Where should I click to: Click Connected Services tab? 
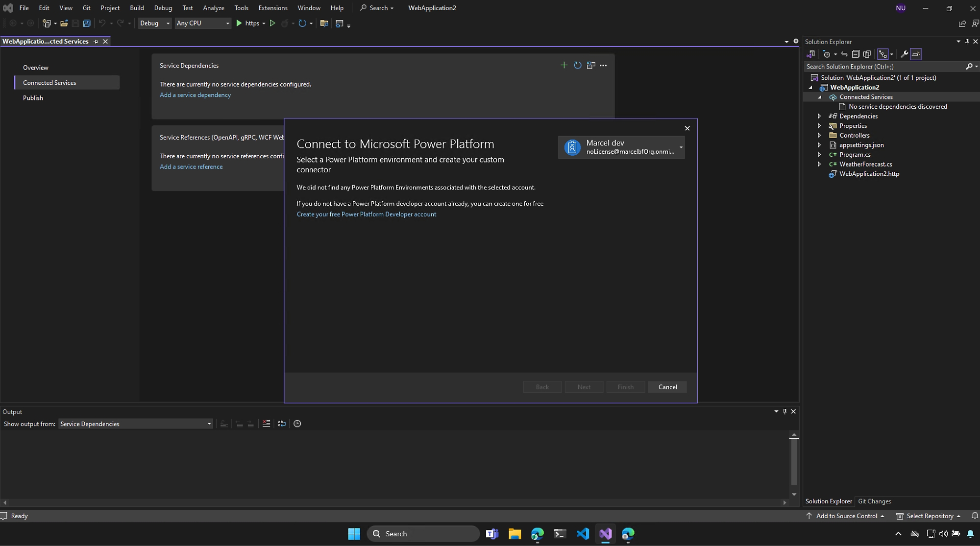pos(49,82)
